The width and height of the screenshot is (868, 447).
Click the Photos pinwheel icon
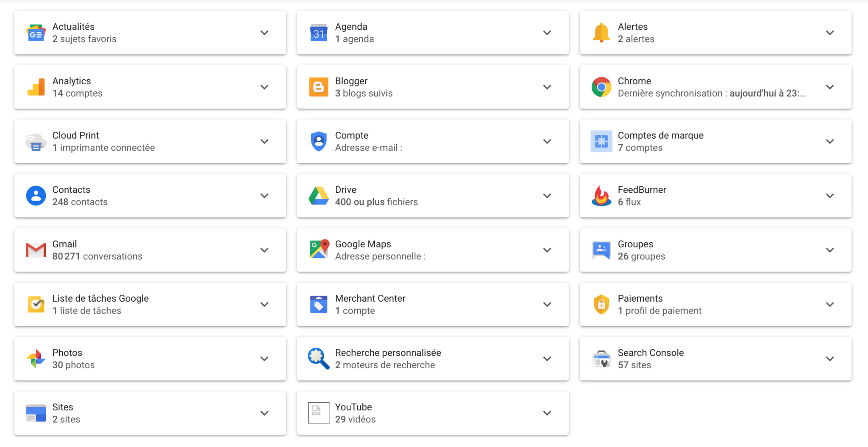36,359
